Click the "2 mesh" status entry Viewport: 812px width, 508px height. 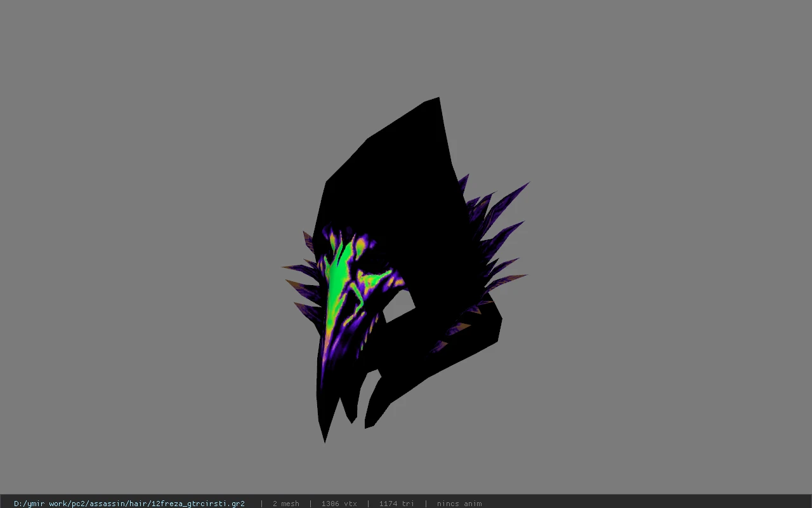(286, 504)
